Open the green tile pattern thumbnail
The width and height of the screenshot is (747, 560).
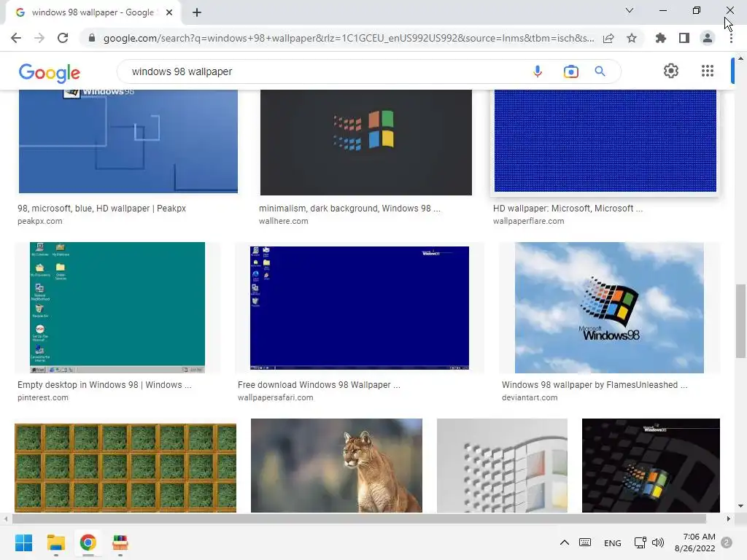coord(125,468)
